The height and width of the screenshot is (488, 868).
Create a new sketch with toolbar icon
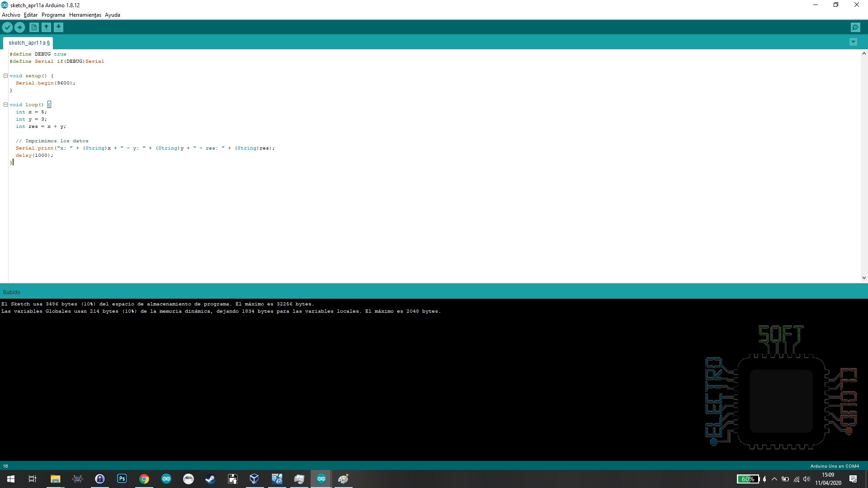point(34,28)
